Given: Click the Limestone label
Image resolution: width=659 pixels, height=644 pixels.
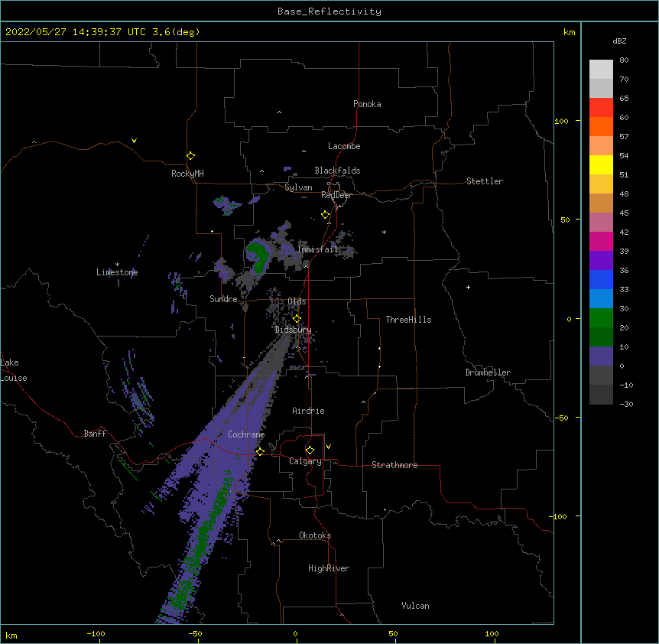Looking at the screenshot, I should (117, 272).
